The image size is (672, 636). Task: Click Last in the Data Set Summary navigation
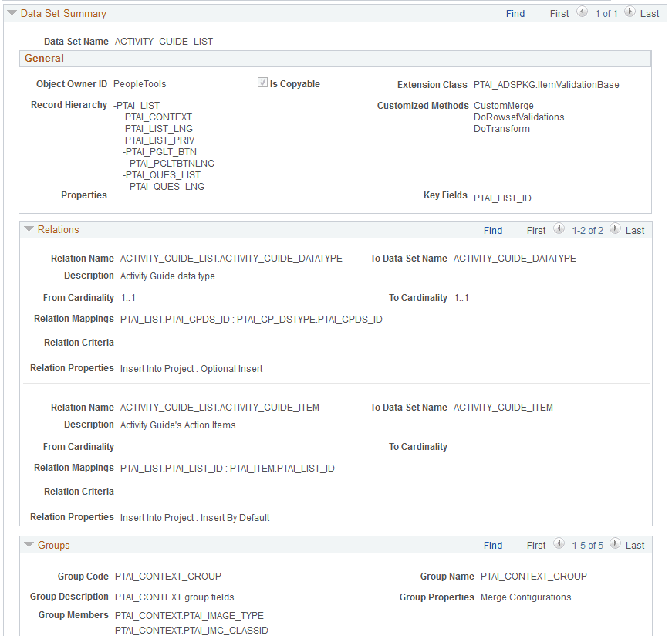pos(649,13)
